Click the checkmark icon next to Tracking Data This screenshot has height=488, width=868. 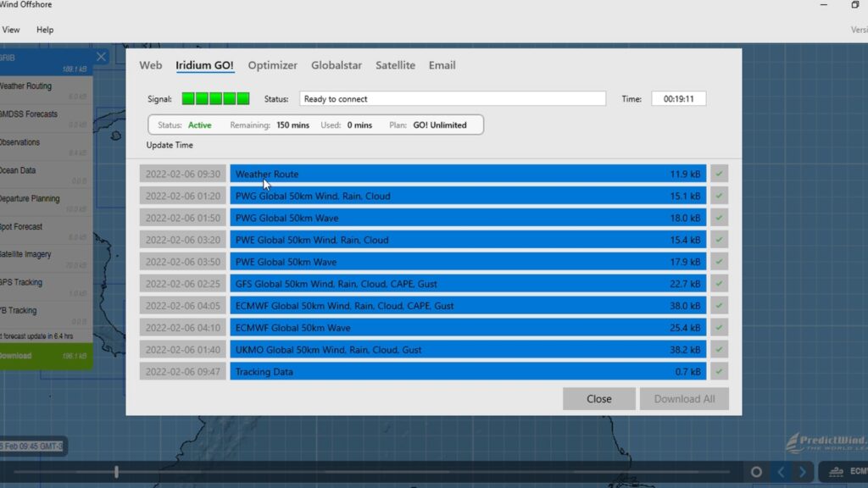719,371
